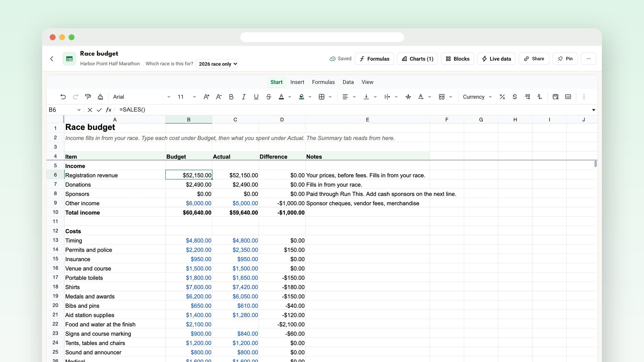Switch to the View tab
Image resolution: width=644 pixels, height=362 pixels.
[x=367, y=82]
